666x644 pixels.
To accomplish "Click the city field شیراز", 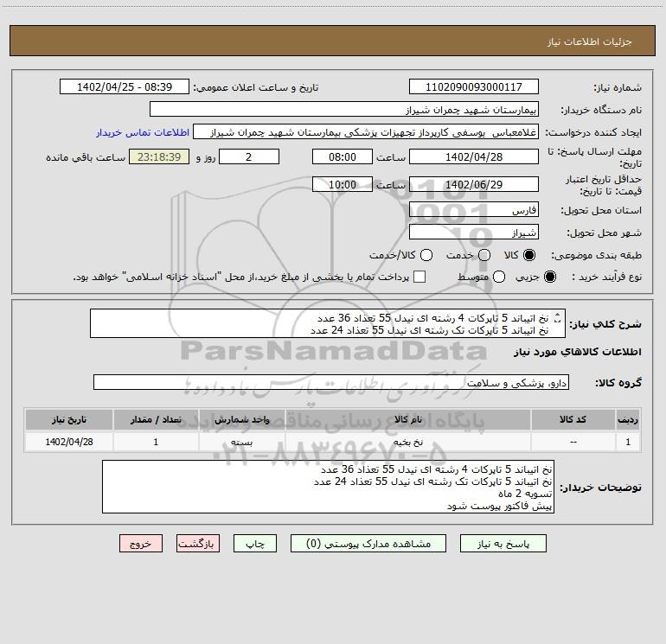I will (x=474, y=233).
